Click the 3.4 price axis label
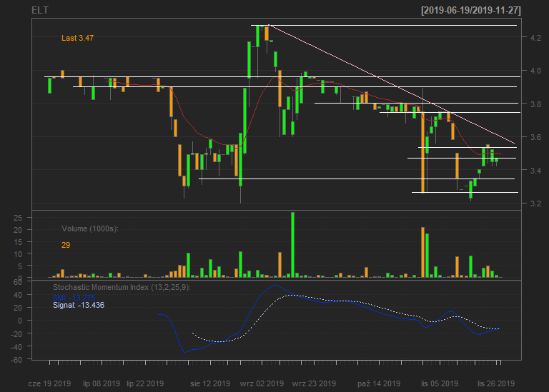This screenshot has width=549, height=392. click(x=535, y=171)
